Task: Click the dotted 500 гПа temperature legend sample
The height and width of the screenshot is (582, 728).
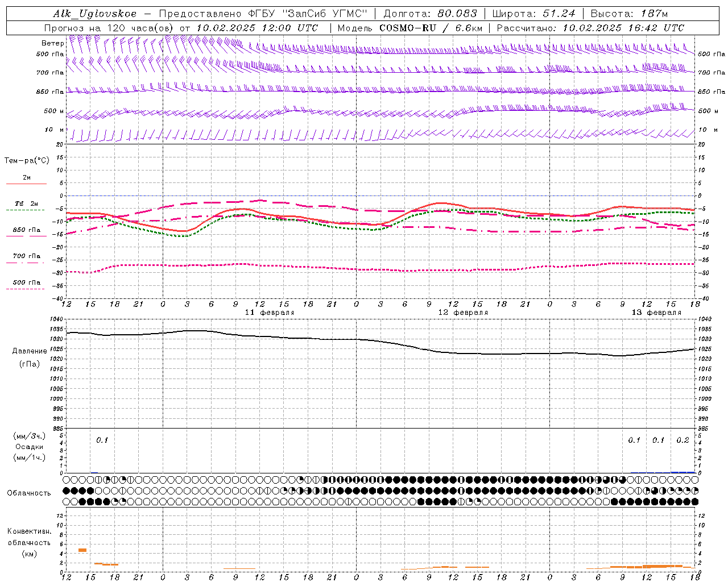Action: [x=25, y=289]
